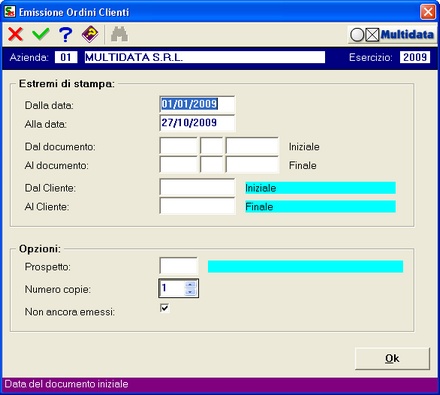Image resolution: width=440 pixels, height=395 pixels.
Task: Click 'Finale' text beside Al documento
Action: point(303,165)
